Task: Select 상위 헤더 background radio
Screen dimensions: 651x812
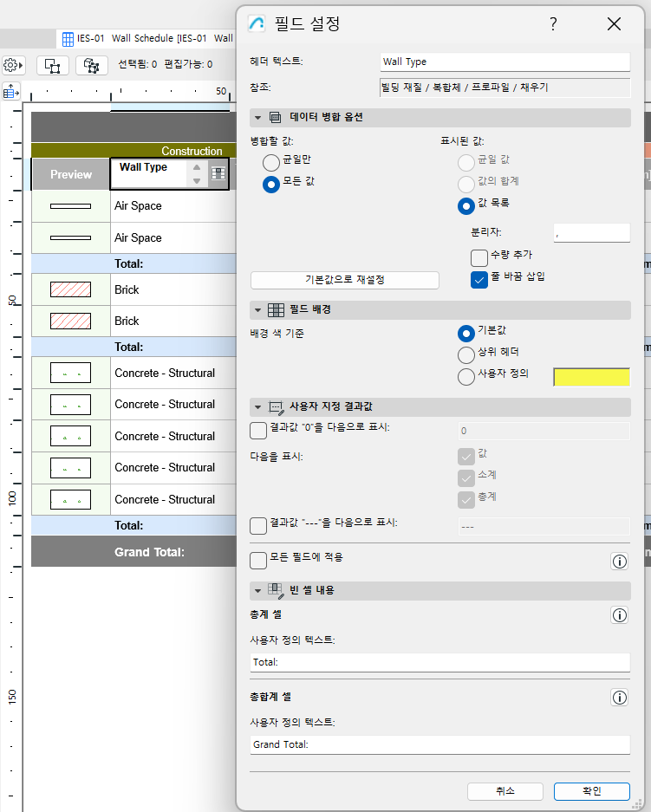Action: coord(466,355)
